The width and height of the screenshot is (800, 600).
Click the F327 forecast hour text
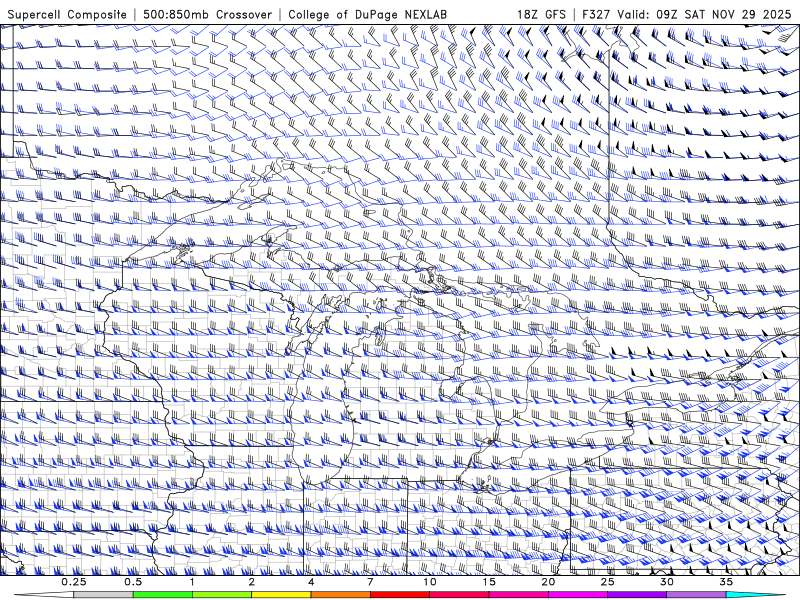[x=597, y=14]
